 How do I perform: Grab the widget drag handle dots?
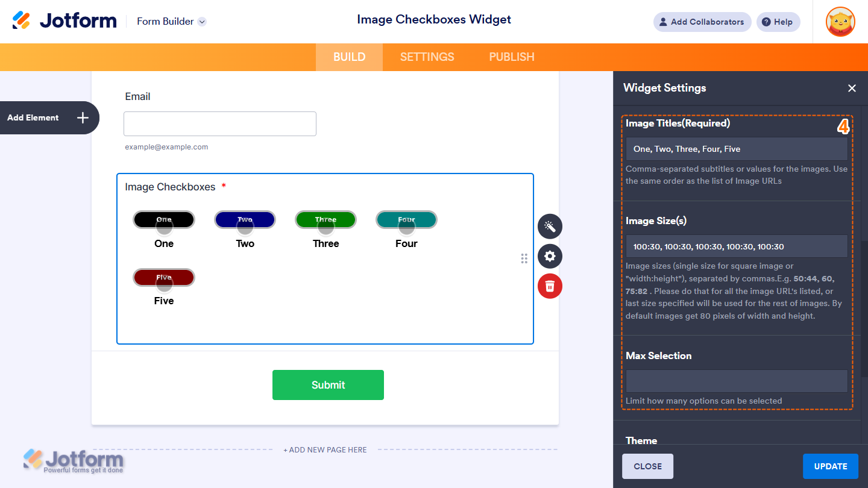pos(524,258)
